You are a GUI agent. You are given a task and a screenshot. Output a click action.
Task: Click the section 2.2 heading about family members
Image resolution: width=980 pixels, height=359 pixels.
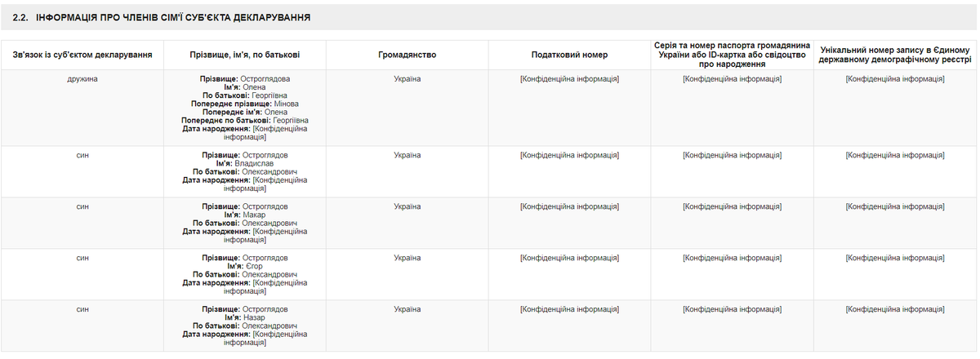pos(162,17)
